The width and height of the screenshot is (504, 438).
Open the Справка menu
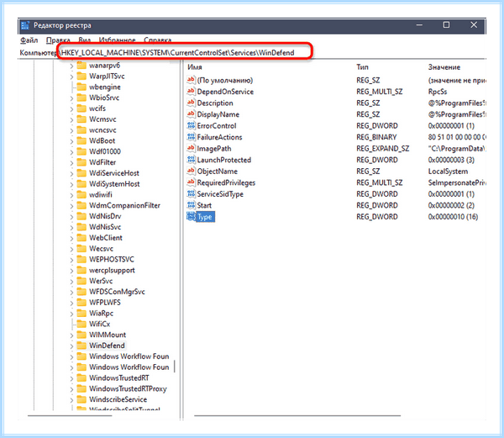(x=158, y=40)
